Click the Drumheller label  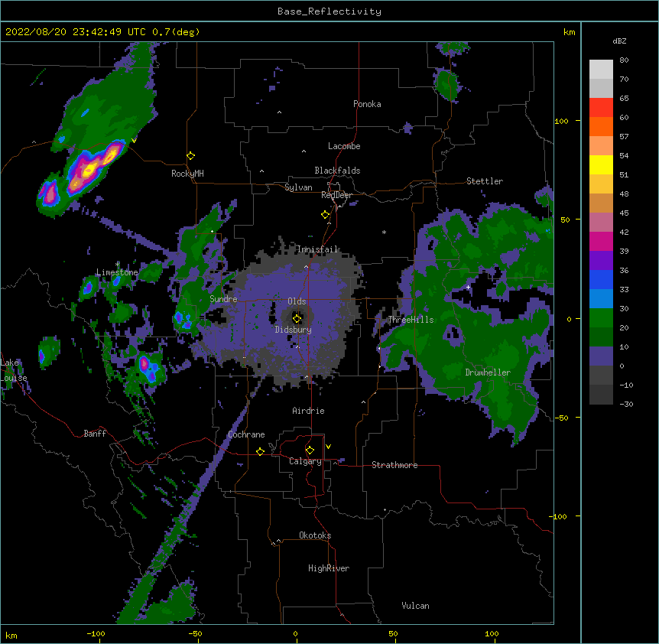point(488,372)
